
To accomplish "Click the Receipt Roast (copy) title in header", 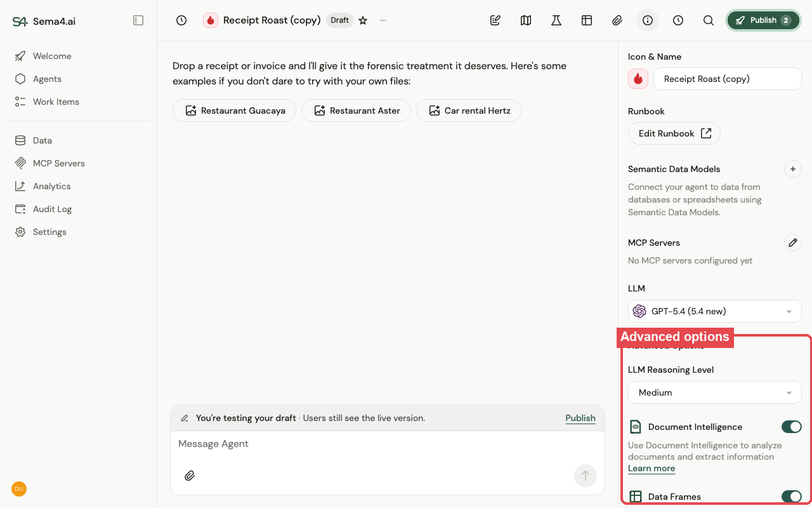I will click(x=272, y=20).
